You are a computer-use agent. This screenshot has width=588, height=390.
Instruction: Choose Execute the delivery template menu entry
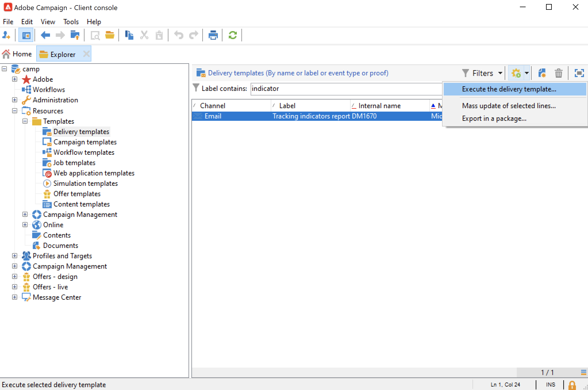click(509, 89)
